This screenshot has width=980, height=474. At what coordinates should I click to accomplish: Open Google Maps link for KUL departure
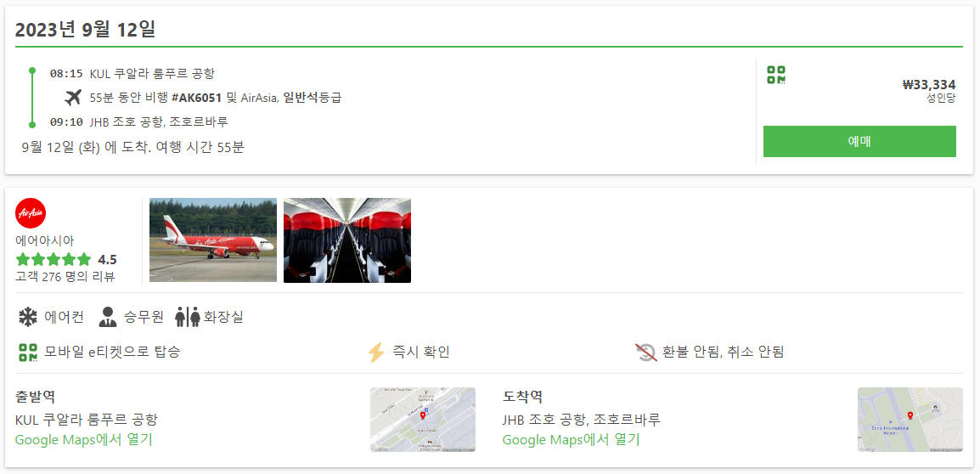point(84,440)
